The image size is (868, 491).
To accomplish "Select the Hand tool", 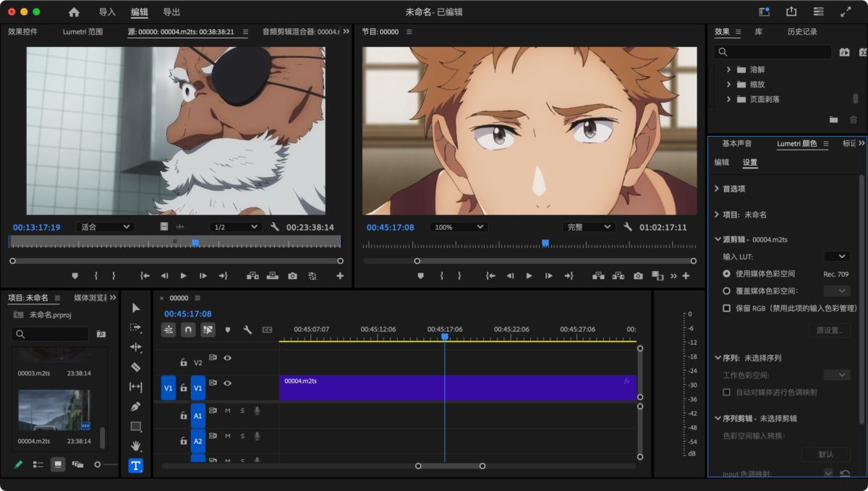I will click(x=136, y=446).
